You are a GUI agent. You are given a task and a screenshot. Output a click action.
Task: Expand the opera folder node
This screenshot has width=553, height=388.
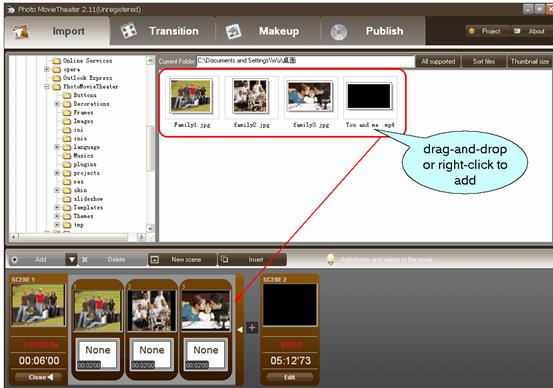coord(47,69)
